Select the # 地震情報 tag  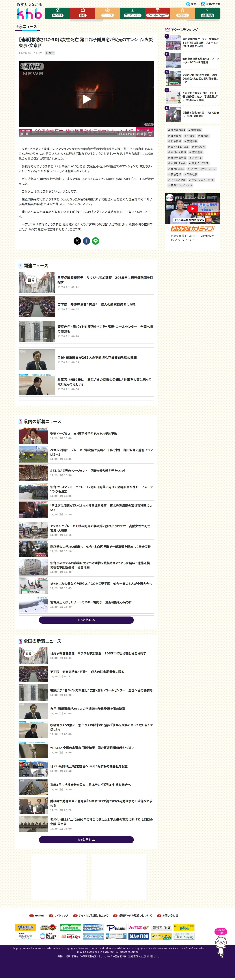pos(195,130)
